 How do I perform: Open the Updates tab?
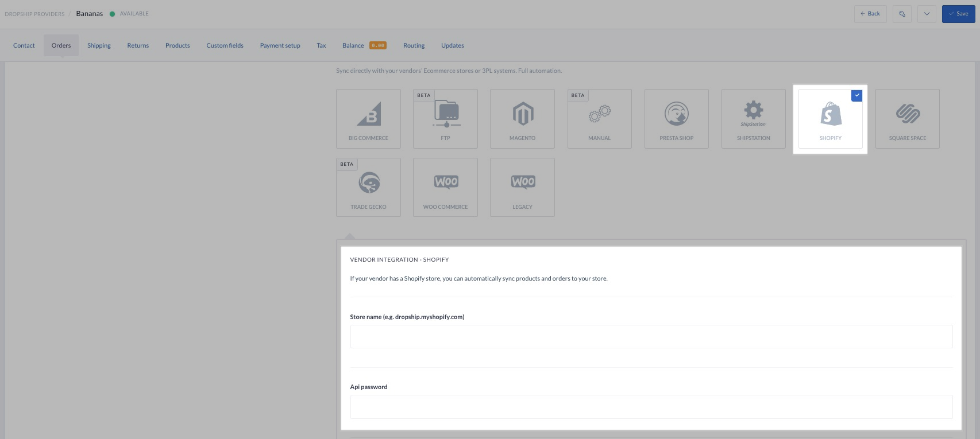coord(452,45)
